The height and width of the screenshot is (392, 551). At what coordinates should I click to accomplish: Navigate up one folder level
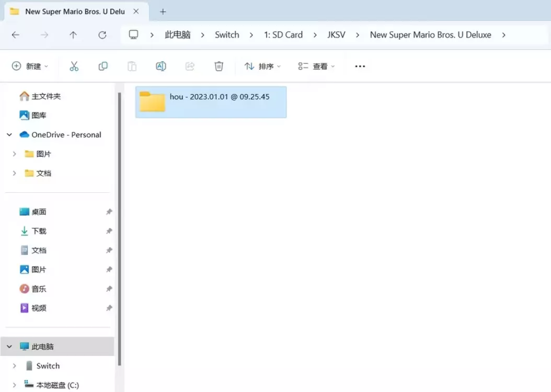tap(73, 34)
